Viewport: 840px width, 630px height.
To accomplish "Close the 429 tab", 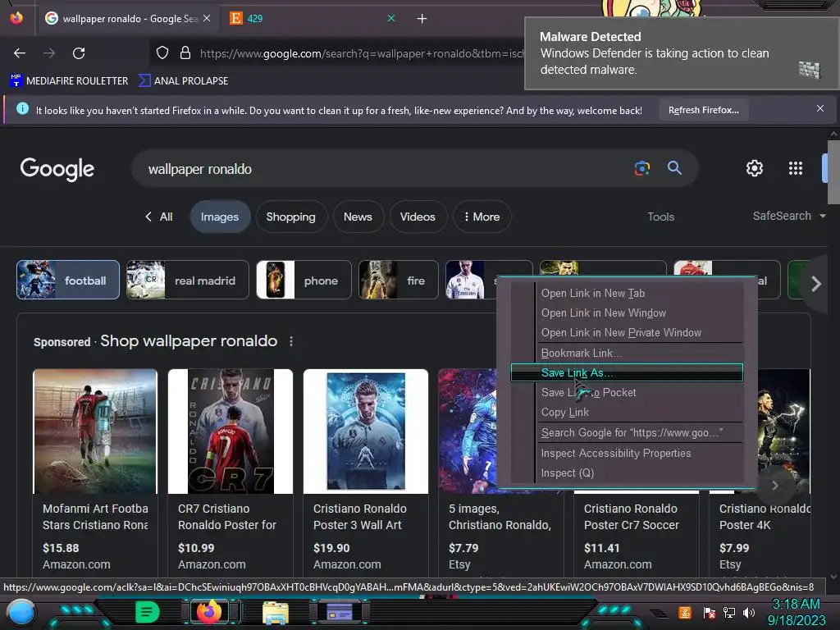I will tap(391, 18).
